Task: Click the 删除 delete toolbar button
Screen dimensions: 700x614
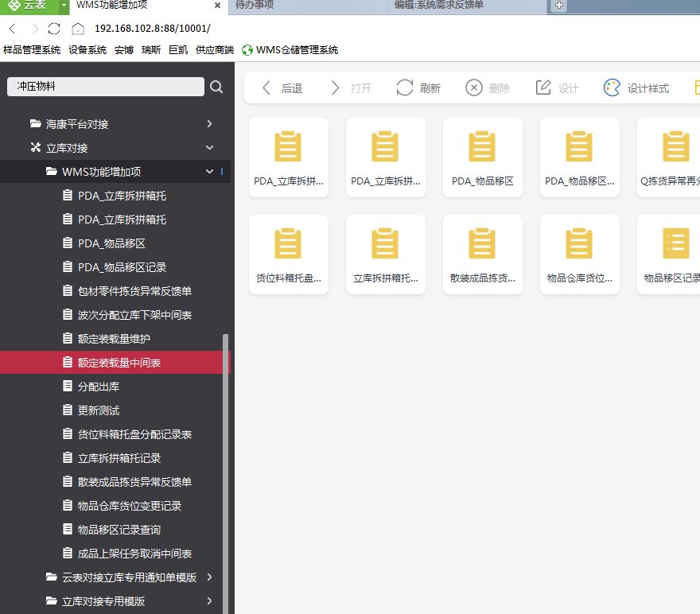Action: (x=488, y=88)
